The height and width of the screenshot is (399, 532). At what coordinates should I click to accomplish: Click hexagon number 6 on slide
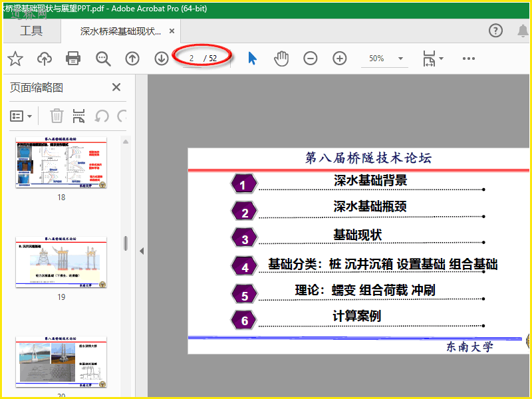click(x=243, y=320)
